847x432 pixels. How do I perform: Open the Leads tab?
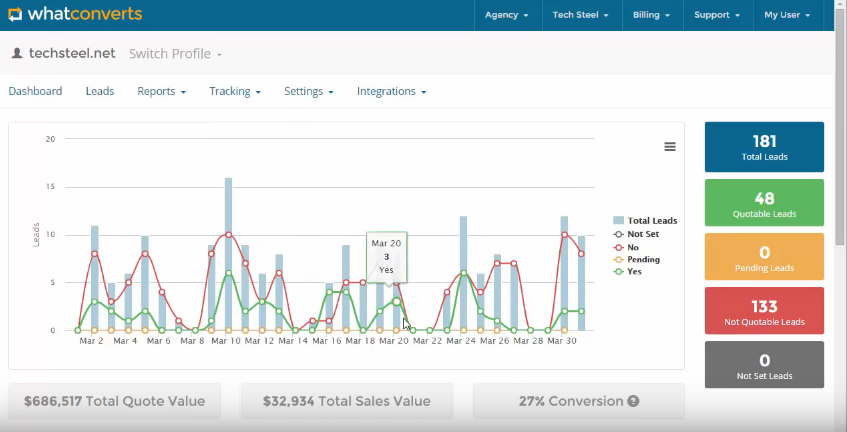100,91
